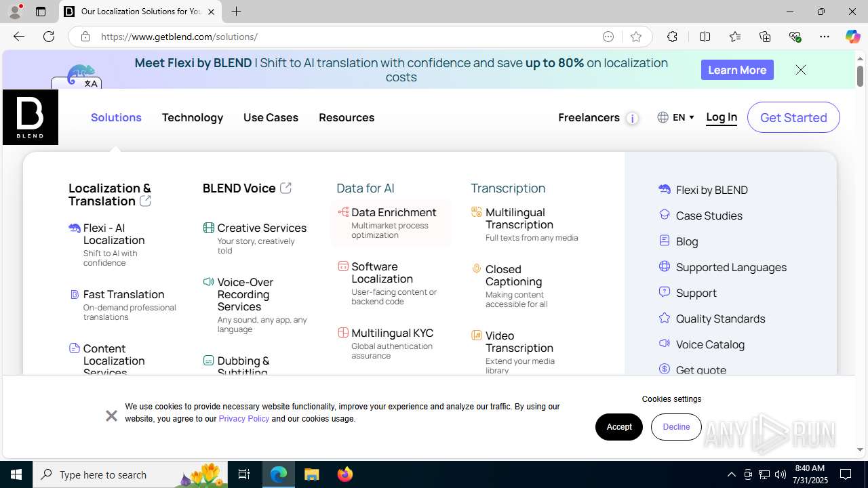Click the Quality Standards star icon
The image size is (868, 488).
click(x=665, y=318)
